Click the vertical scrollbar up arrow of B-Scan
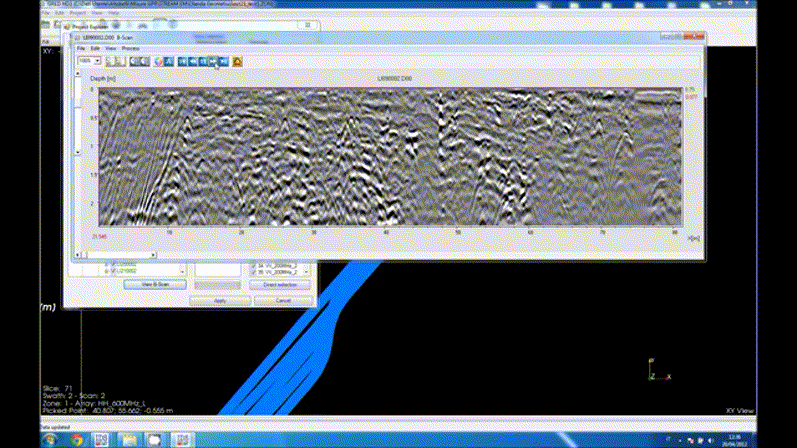The height and width of the screenshot is (448, 797). [78, 74]
